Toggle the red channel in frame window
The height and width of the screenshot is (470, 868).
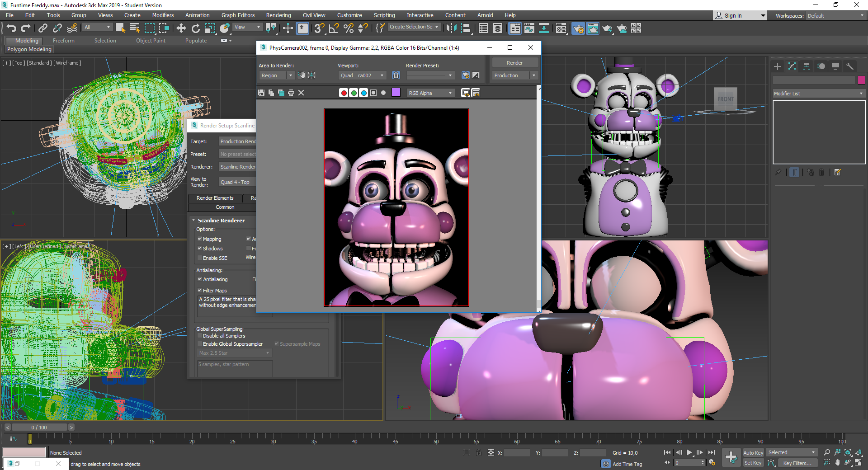pyautogui.click(x=344, y=93)
